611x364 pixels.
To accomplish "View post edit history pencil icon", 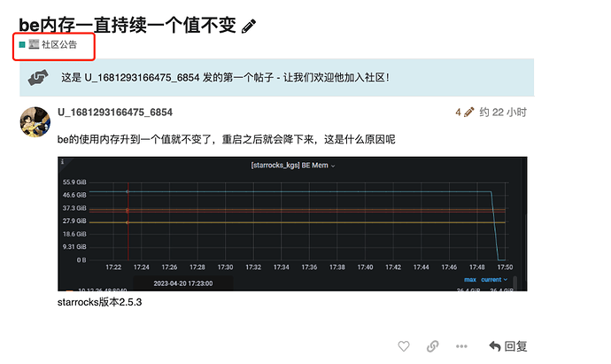I will coord(468,112).
